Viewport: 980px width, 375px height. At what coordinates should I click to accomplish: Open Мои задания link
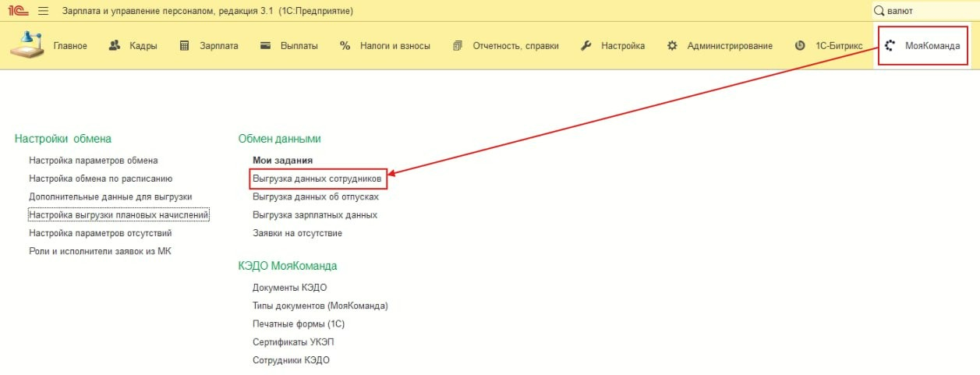pos(282,161)
